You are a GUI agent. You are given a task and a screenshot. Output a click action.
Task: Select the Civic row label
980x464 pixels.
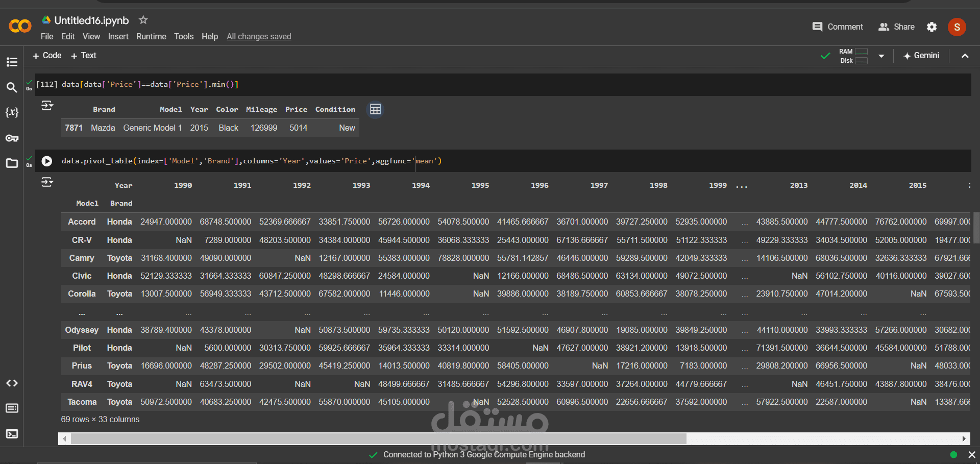[82, 276]
